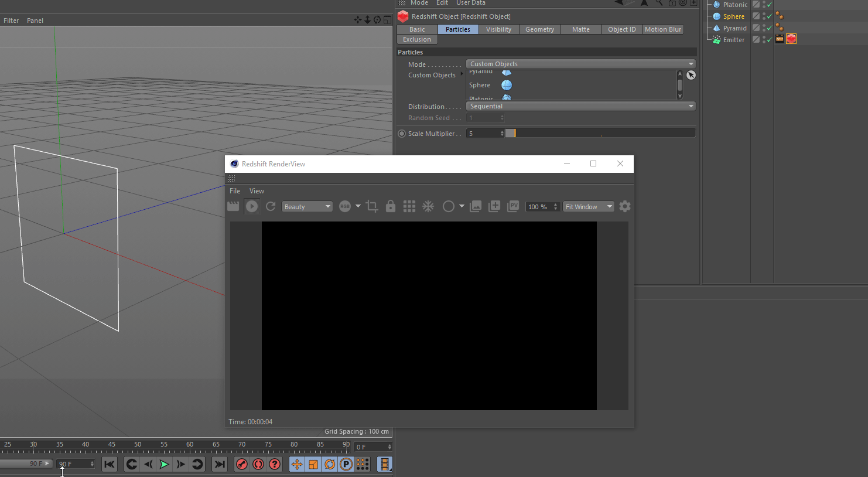The image size is (868, 477).
Task: Click the Pyramid layer swatch box
Action: [x=756, y=28]
